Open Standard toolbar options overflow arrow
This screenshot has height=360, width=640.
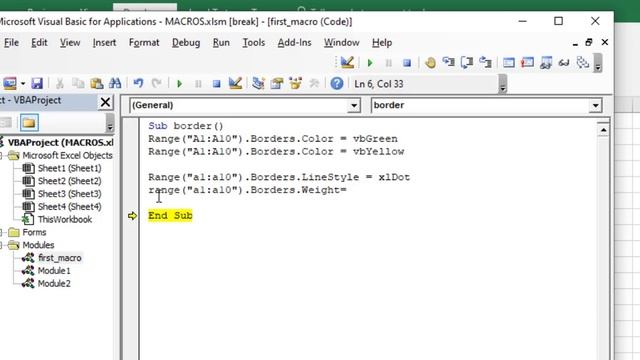click(502, 84)
